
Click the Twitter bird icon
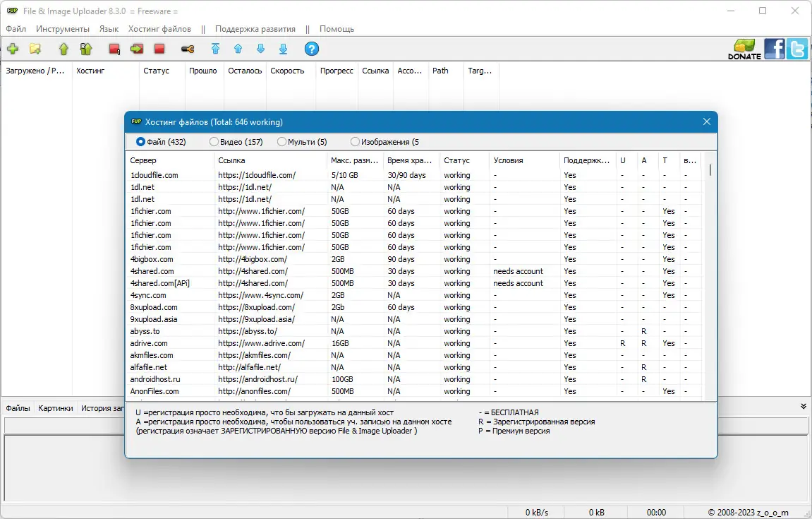tap(797, 49)
